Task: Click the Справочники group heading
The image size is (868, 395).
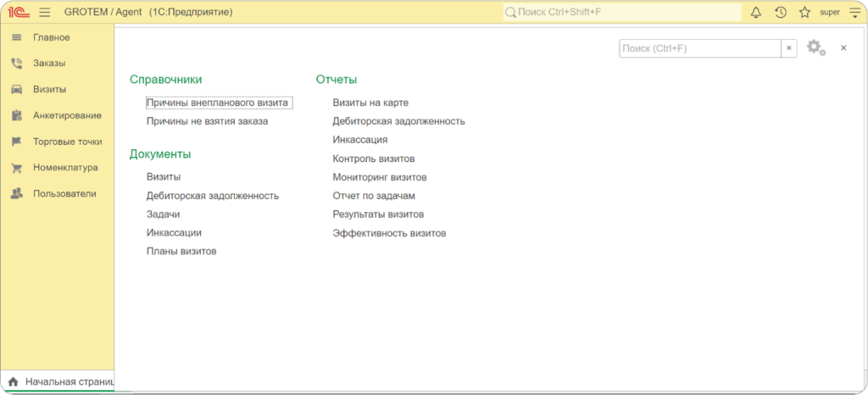Action: point(165,80)
